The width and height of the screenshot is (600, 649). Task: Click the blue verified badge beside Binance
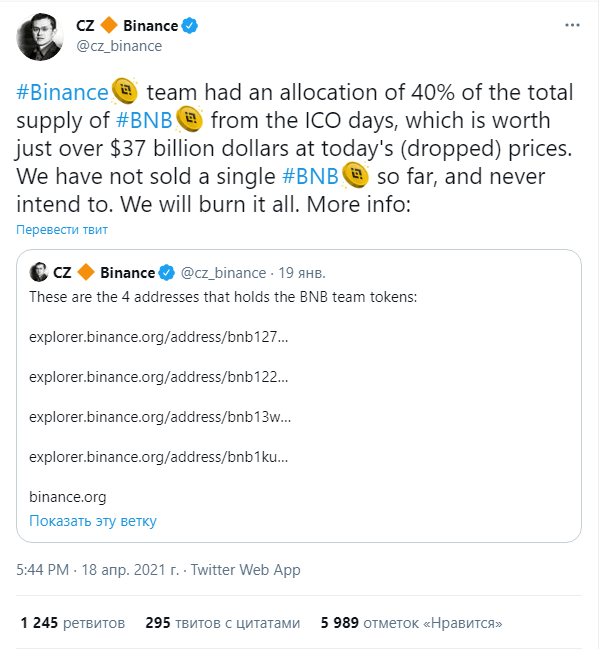(x=190, y=26)
